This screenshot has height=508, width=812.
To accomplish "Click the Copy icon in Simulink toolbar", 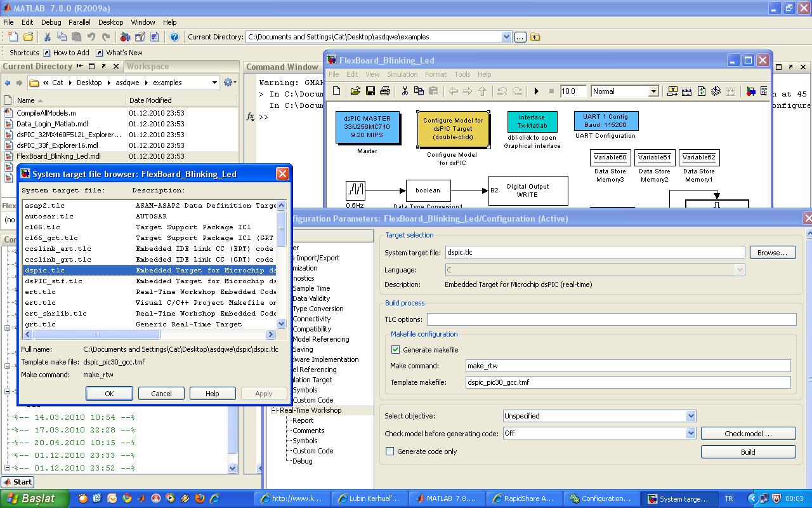I will coord(419,91).
